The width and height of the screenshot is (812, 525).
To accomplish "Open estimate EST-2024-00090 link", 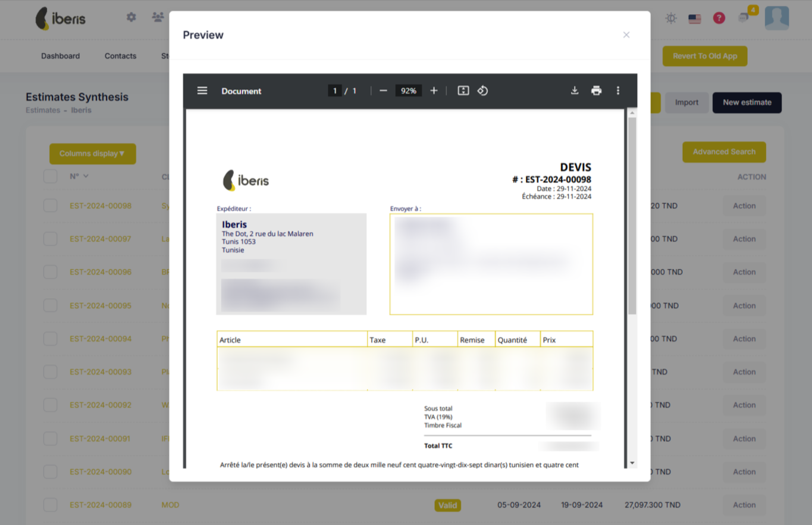I will 101,472.
